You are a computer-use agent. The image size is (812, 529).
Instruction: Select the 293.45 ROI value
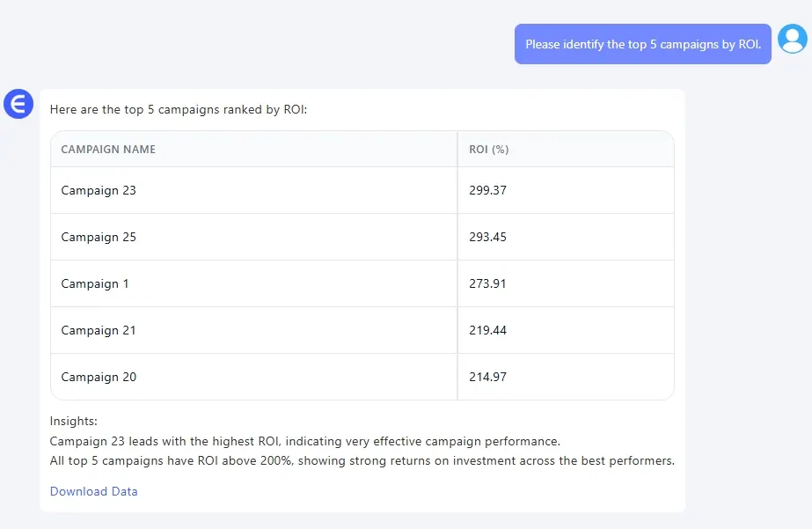(x=487, y=237)
